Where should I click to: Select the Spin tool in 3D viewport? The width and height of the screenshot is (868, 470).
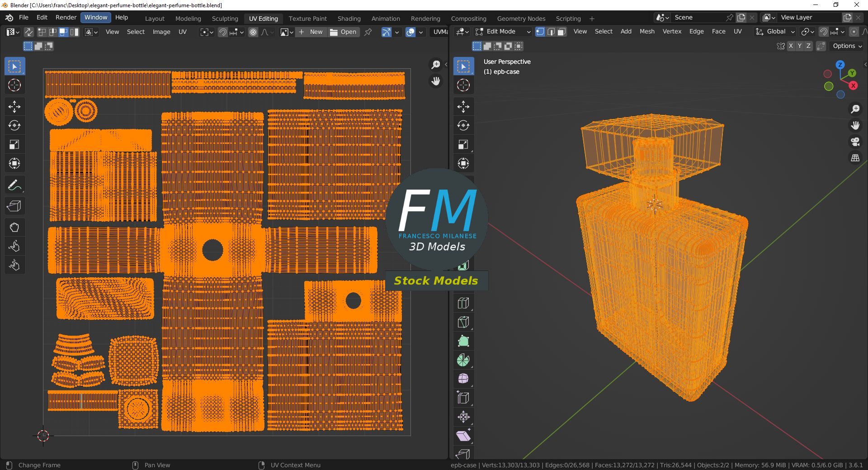pyautogui.click(x=463, y=360)
